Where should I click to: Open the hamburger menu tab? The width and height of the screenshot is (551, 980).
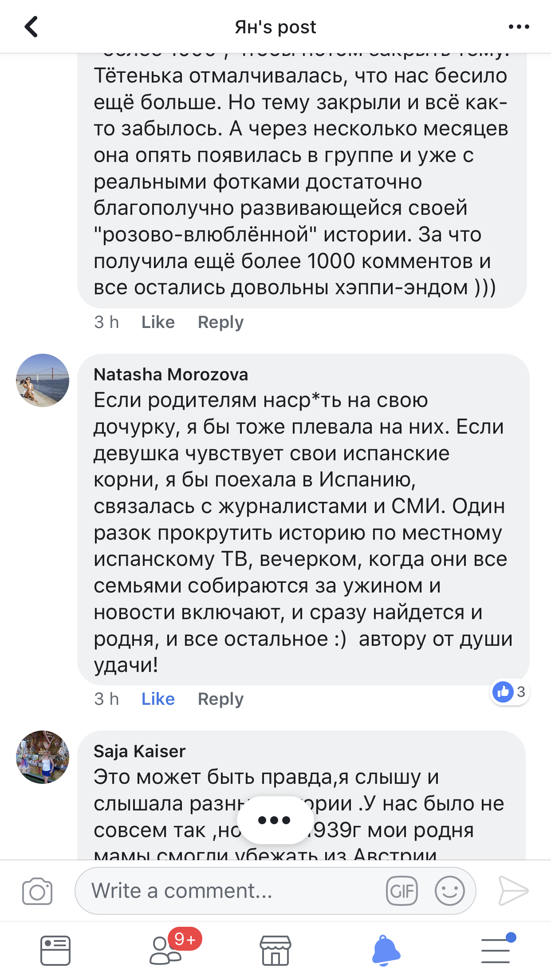pos(496,951)
